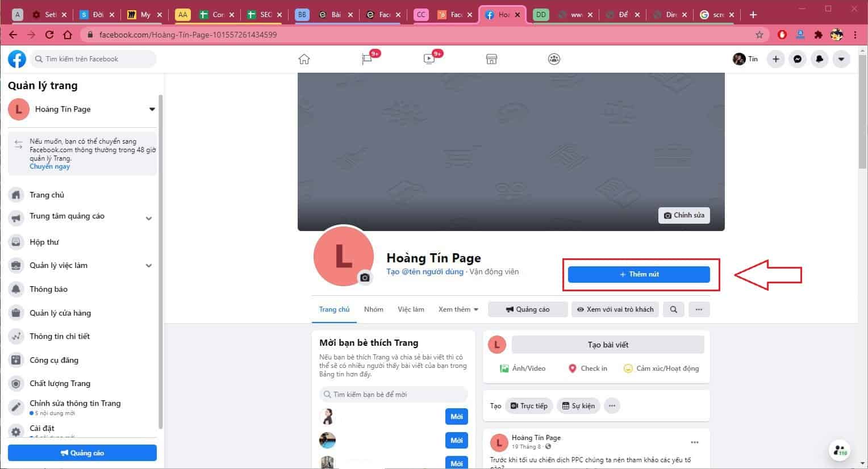The image size is (868, 469).
Task: Open the Xem thêm tab dropdown
Action: [458, 309]
